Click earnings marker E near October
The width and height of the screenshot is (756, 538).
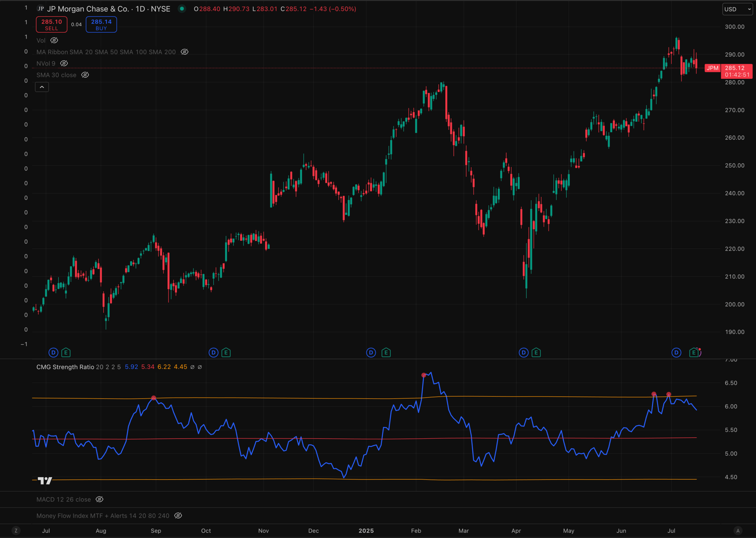226,353
